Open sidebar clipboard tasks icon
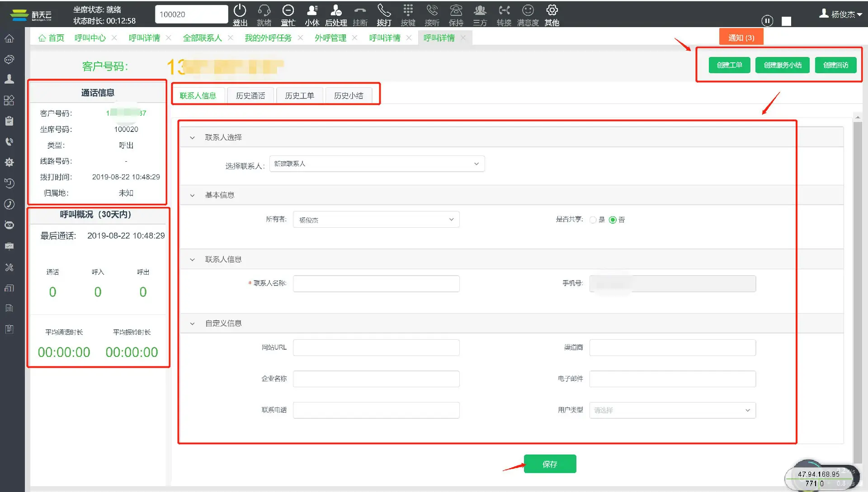 pos(9,121)
